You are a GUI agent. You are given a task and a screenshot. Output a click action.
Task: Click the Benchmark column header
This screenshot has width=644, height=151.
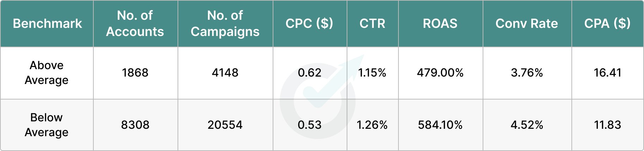click(x=47, y=24)
